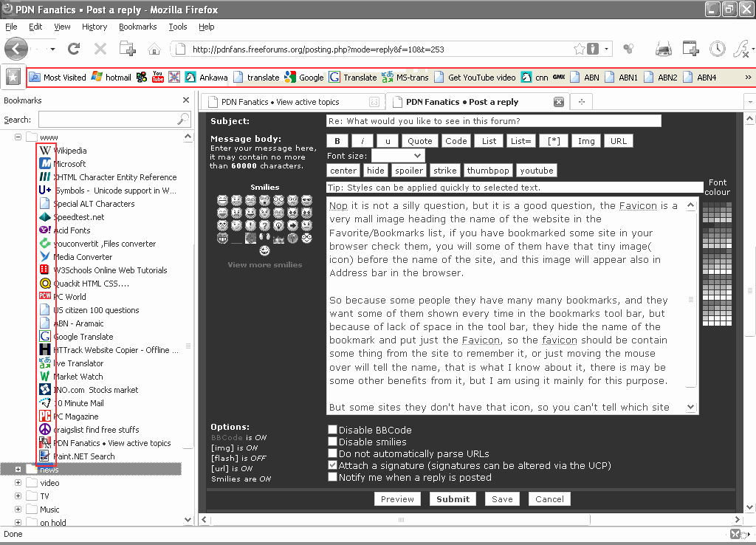Open History with the clock icon
756x545 pixels.
click(x=718, y=49)
